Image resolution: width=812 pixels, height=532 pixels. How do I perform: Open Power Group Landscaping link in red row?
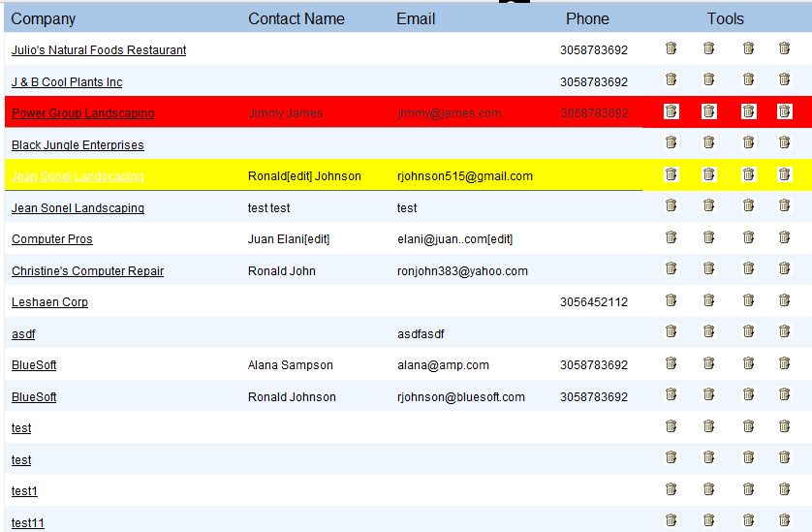pyautogui.click(x=83, y=113)
